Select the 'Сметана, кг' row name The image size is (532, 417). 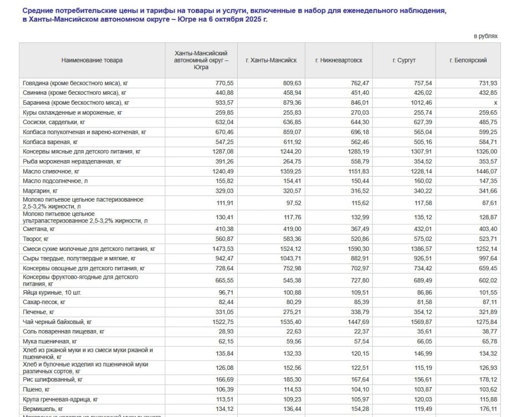[39, 229]
